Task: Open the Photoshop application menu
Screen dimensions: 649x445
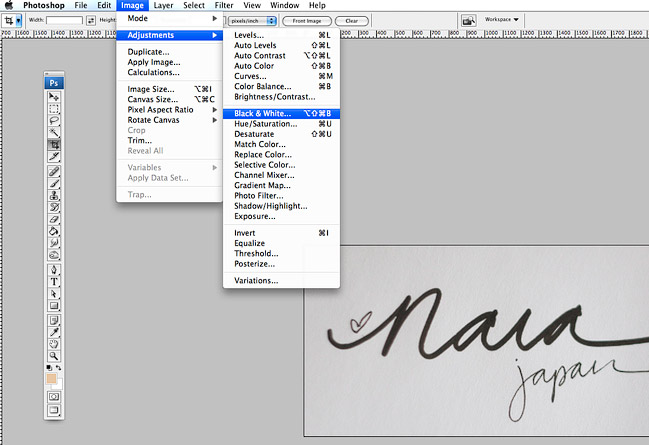Action: pyautogui.click(x=44, y=5)
